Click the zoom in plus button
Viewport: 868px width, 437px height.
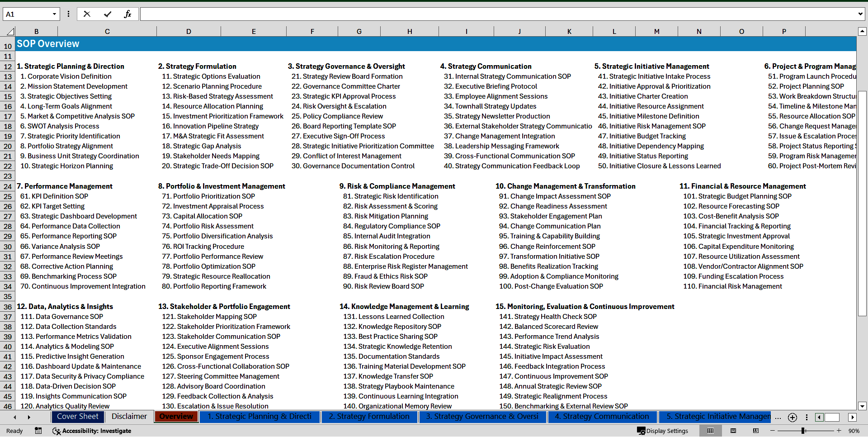(839, 431)
